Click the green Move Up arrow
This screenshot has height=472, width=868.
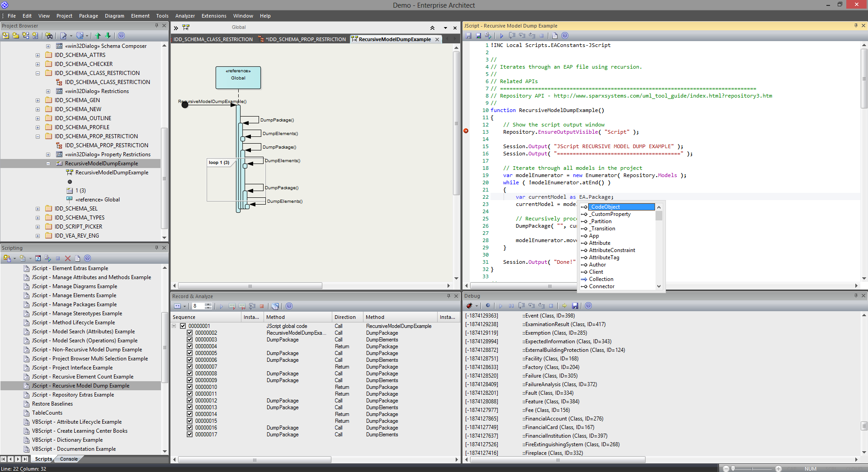pos(98,36)
